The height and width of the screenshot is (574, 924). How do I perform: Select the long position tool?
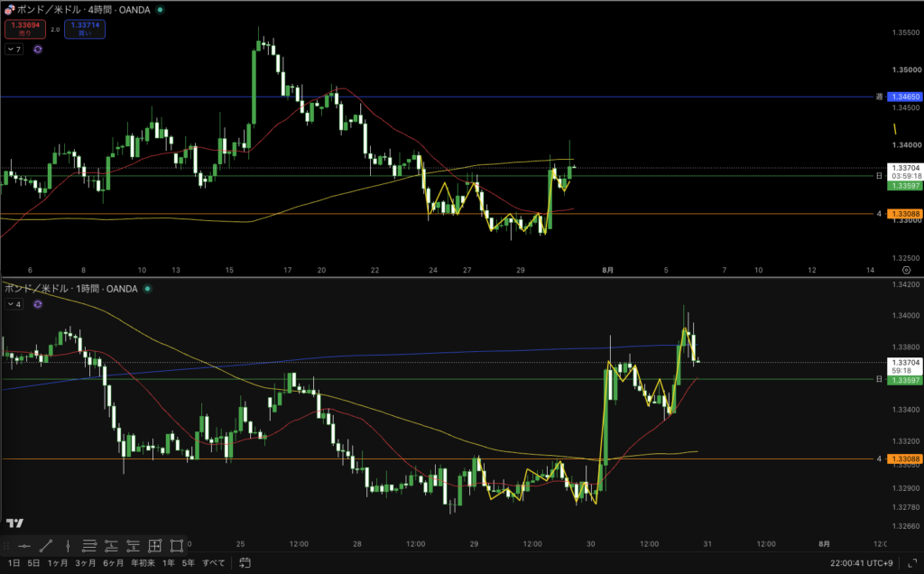click(x=111, y=546)
